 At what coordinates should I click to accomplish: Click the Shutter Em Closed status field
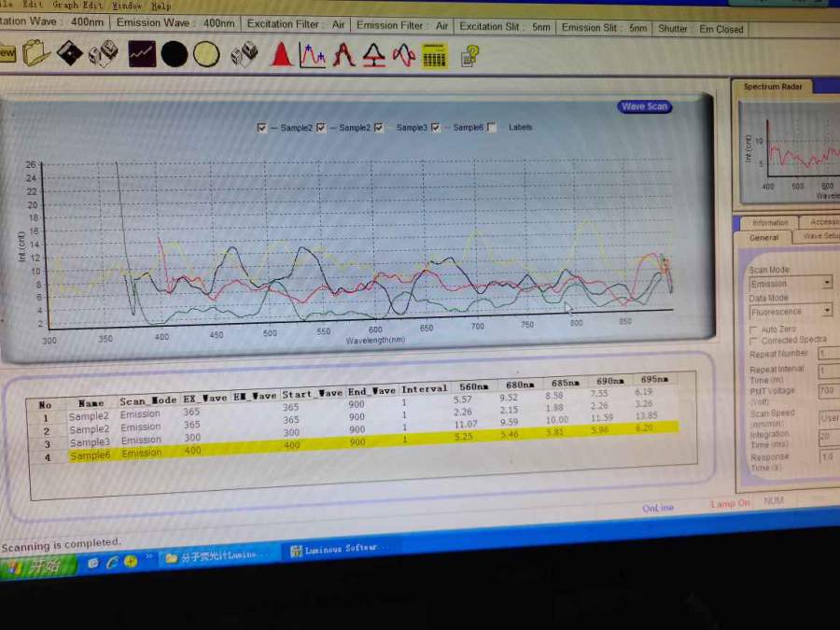point(700,29)
